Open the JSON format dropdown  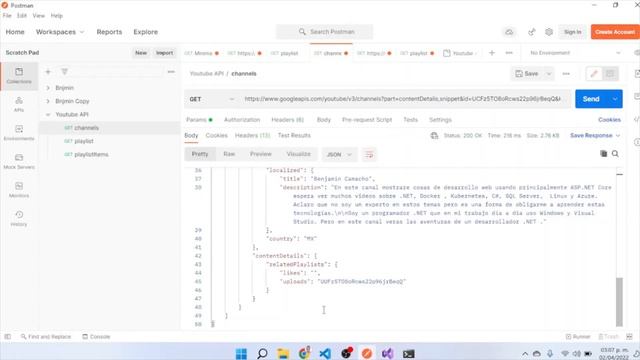[x=339, y=155]
